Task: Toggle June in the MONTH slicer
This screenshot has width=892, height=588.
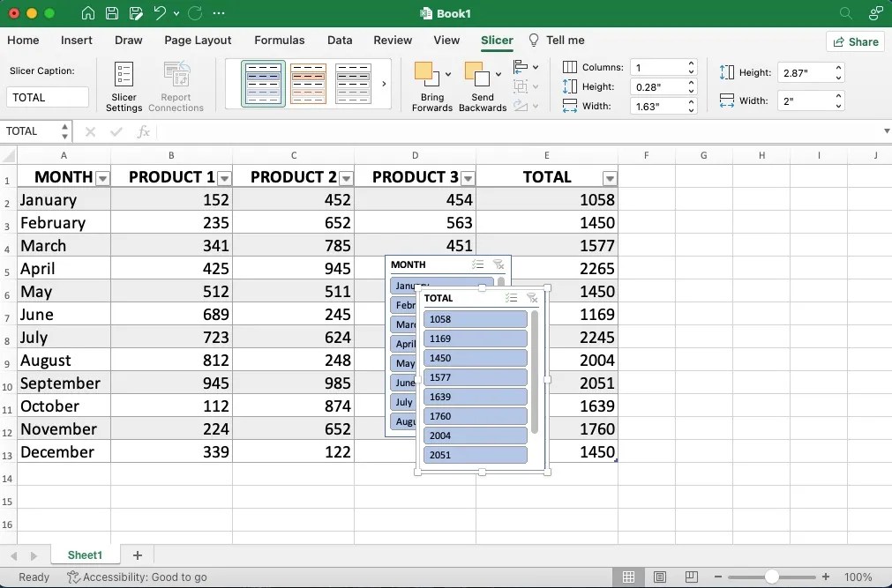Action: (404, 383)
